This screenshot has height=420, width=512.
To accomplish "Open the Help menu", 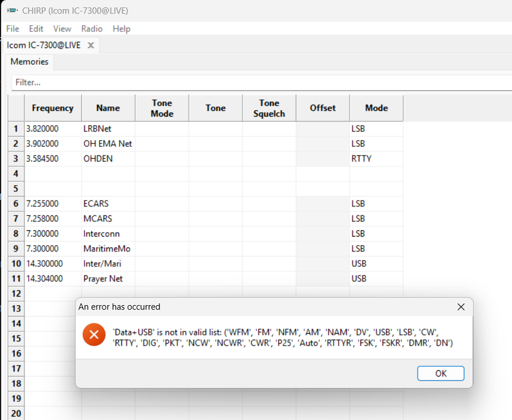I will (x=121, y=29).
